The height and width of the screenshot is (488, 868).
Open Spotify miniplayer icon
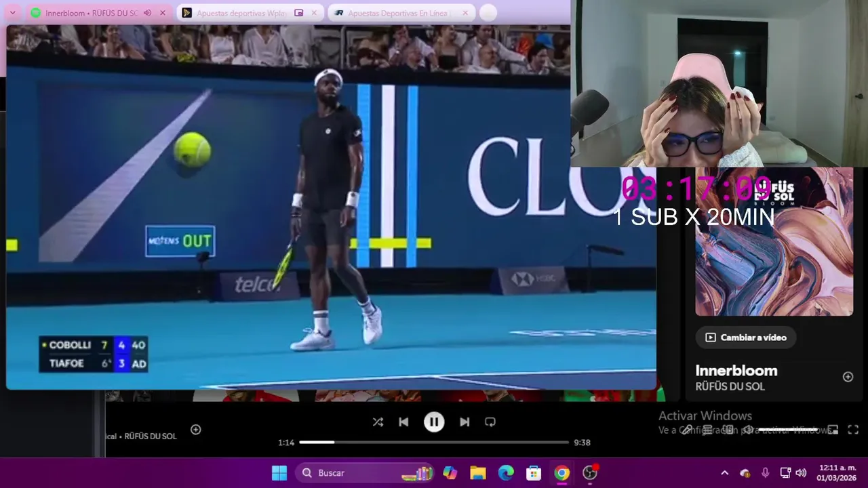pos(833,430)
